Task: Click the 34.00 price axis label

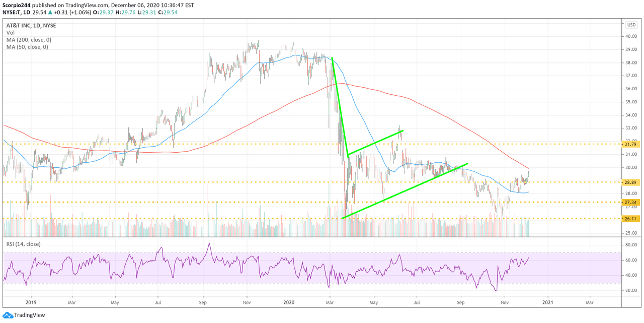Action: pyautogui.click(x=631, y=115)
